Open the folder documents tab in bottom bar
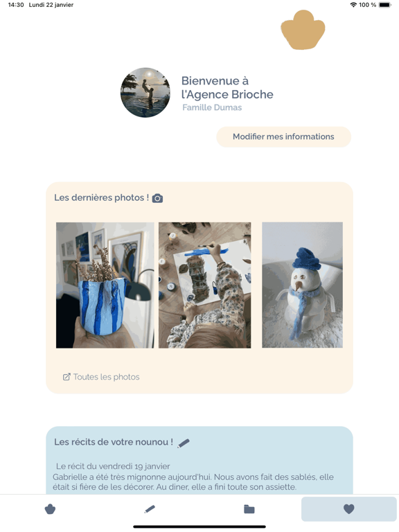This screenshot has width=399, height=532. pos(249,509)
